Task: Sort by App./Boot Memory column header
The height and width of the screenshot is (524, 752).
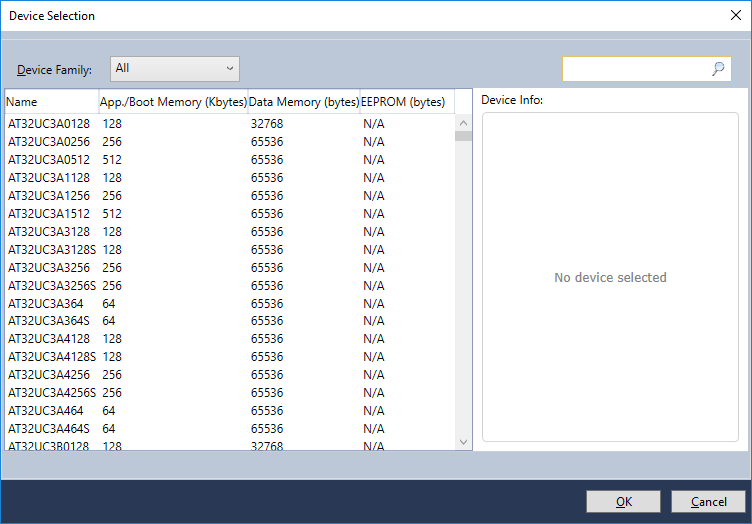Action: pos(174,102)
